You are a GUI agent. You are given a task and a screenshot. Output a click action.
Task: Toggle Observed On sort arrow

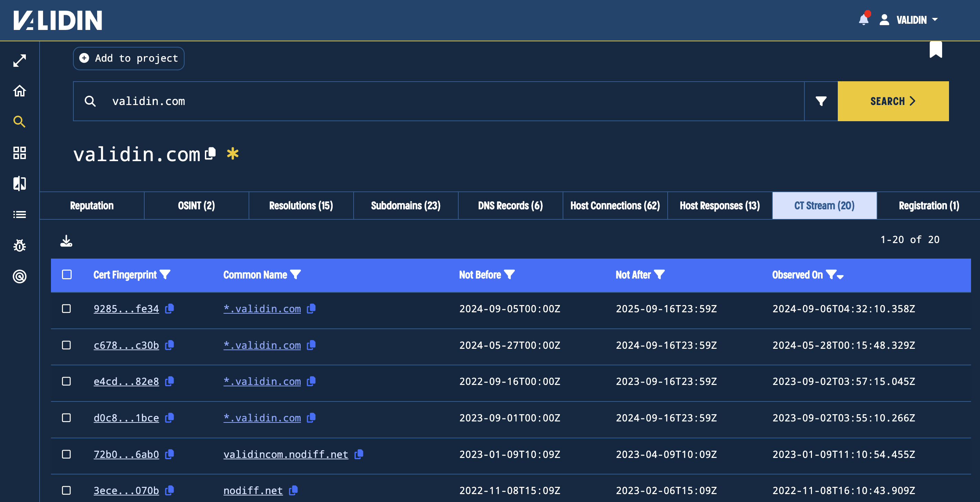841,277
